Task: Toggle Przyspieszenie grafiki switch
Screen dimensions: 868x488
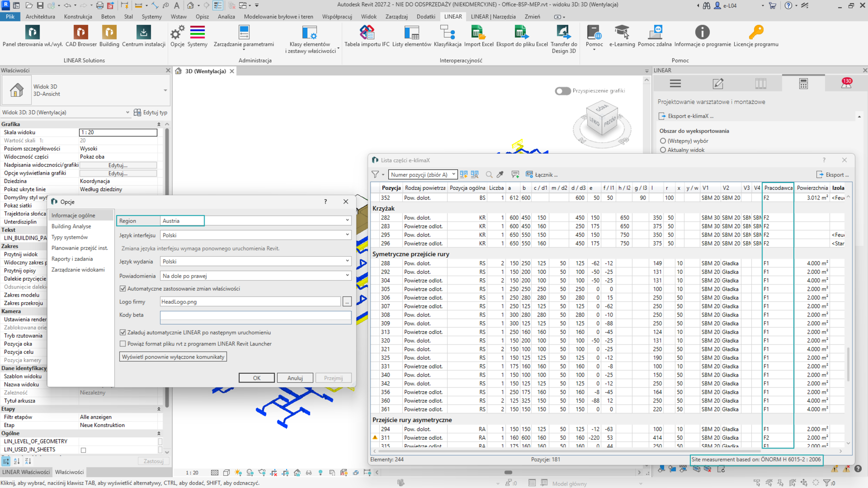Action: click(x=562, y=91)
